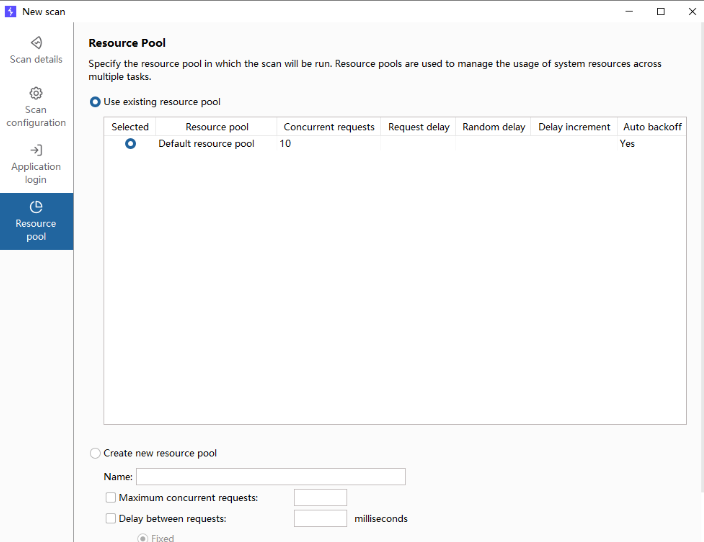The height and width of the screenshot is (542, 704).
Task: Open the Scan details step
Action: click(x=36, y=50)
